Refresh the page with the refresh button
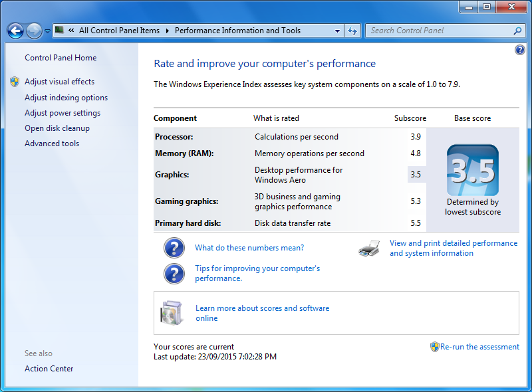 [352, 31]
